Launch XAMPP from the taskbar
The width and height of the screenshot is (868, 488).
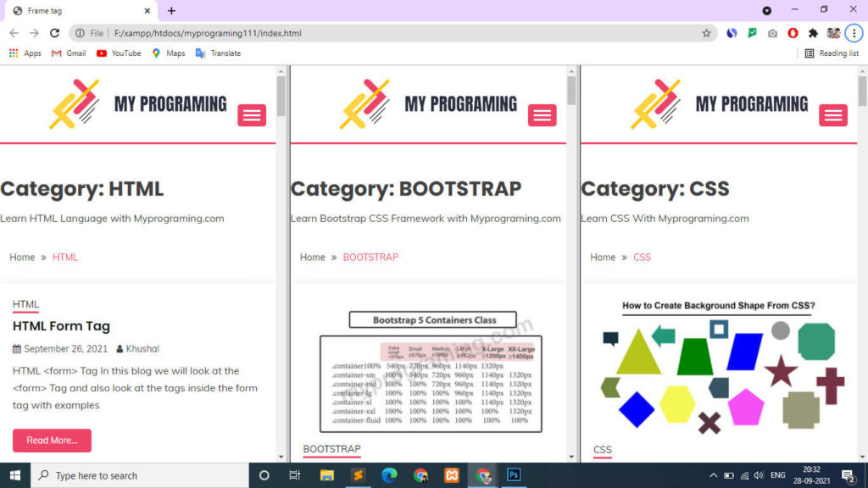point(453,475)
